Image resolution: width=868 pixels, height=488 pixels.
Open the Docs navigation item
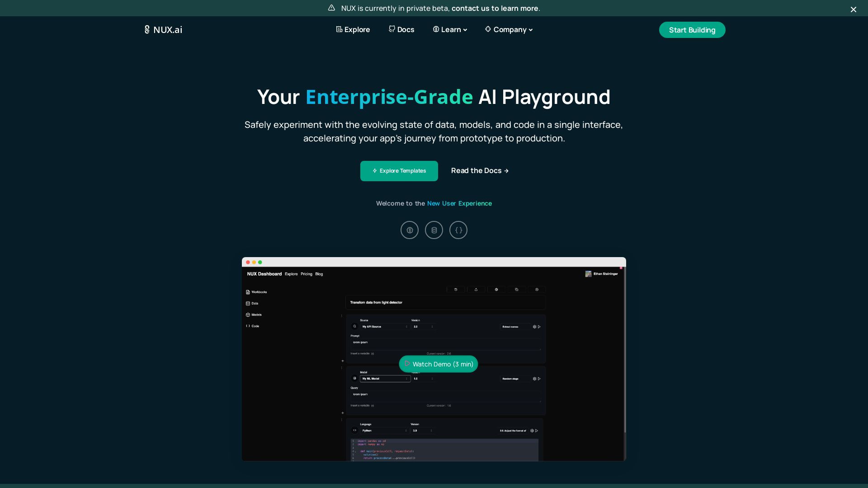(401, 29)
